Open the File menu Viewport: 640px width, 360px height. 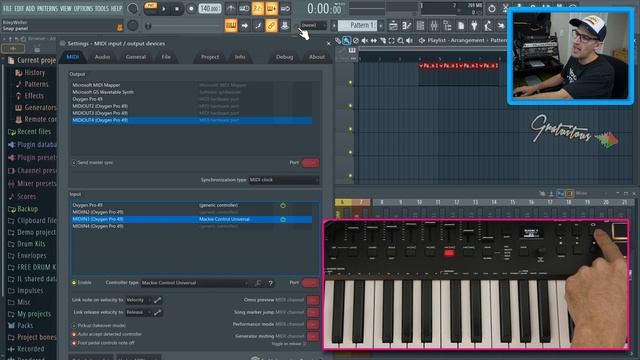coord(7,8)
